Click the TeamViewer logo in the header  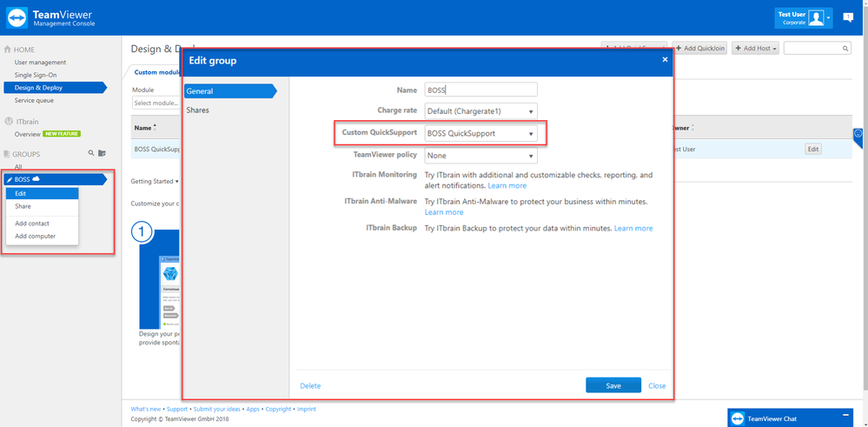pyautogui.click(x=17, y=17)
